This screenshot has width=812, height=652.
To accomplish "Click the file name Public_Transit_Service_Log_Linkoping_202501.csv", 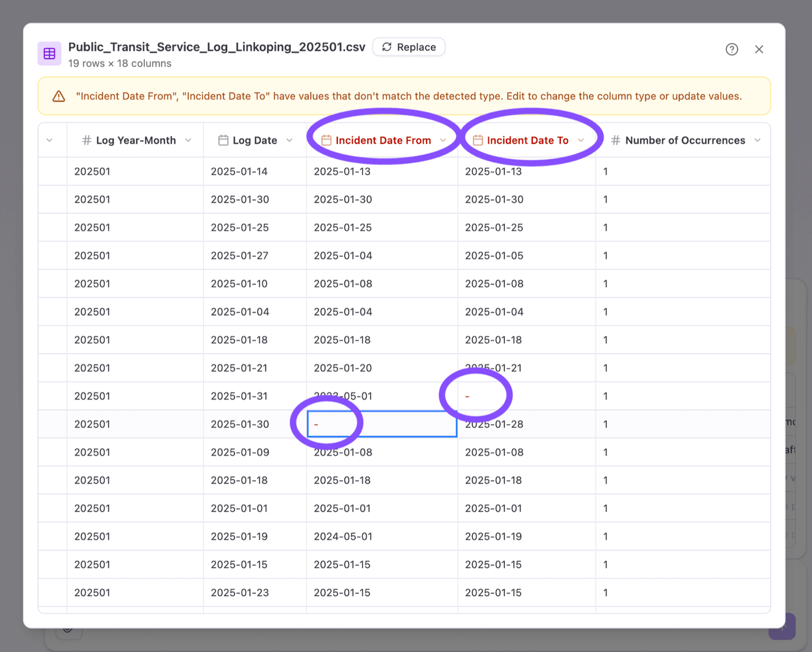I will [x=217, y=47].
